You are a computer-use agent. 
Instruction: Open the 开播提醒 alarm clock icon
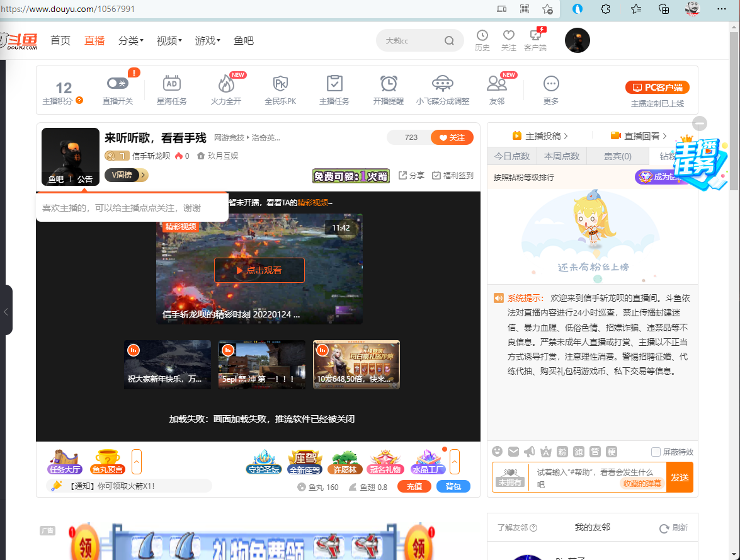(x=389, y=84)
